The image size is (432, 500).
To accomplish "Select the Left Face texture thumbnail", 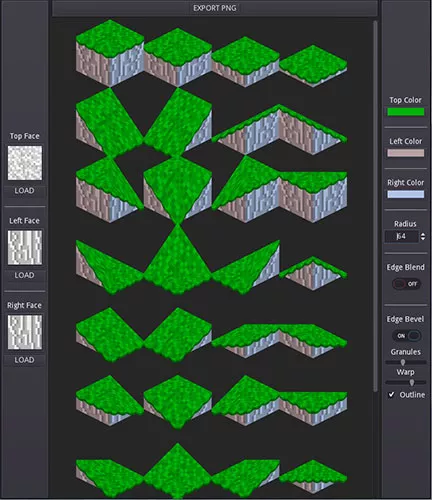I will point(25,247).
